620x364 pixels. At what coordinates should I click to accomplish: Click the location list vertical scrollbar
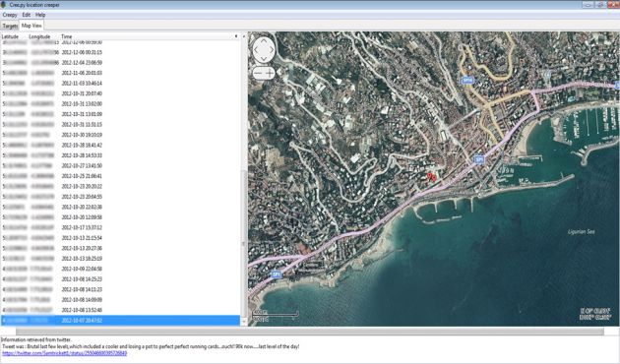(244, 179)
